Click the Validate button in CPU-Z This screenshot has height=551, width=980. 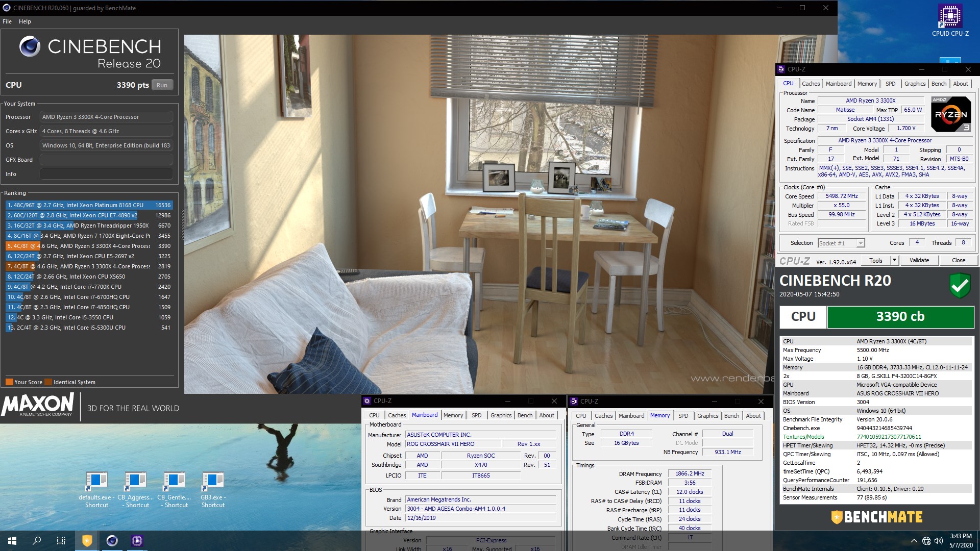click(919, 260)
